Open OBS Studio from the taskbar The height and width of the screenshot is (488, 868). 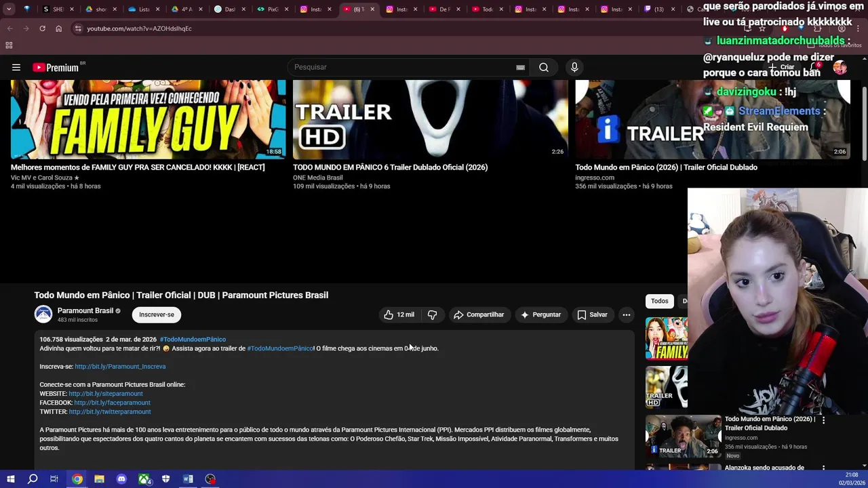(210, 479)
